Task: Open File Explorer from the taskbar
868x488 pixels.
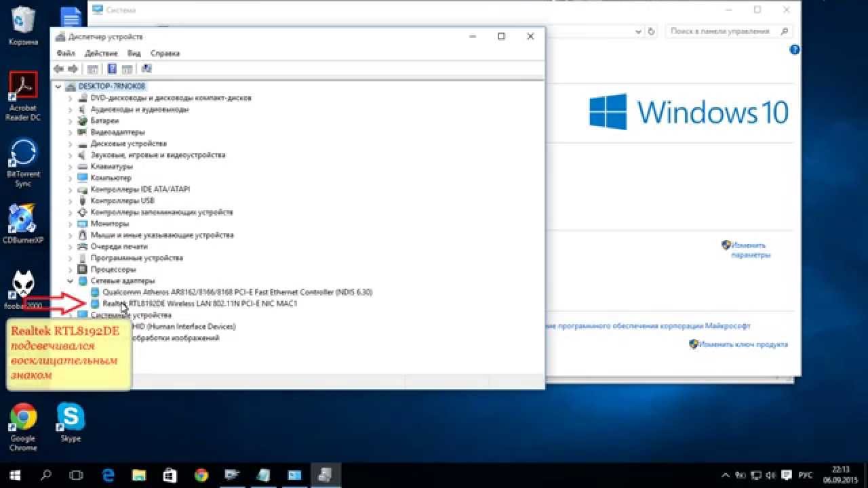Action: click(139, 474)
